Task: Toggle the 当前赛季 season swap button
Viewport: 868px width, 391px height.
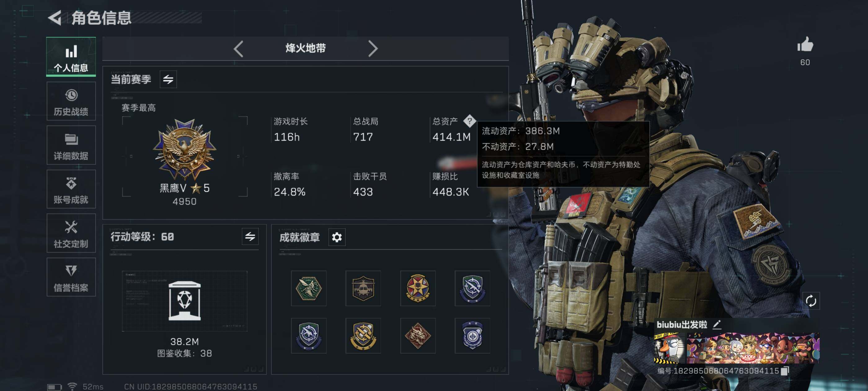Action: 168,79
